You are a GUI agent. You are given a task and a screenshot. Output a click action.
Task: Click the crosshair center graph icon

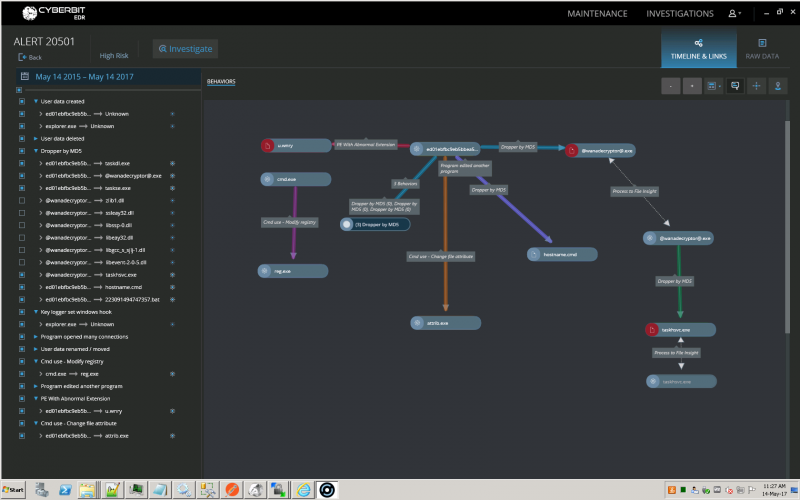(x=757, y=86)
